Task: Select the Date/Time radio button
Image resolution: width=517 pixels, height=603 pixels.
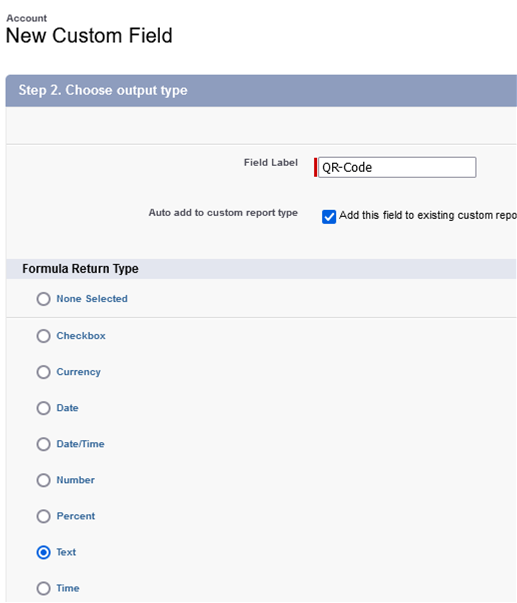Action: tap(43, 444)
